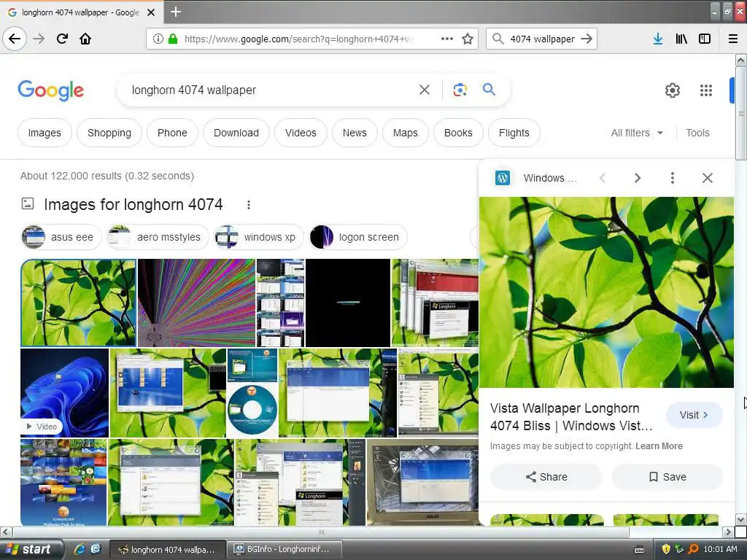
Task: Click the green padlock security icon
Action: coord(173,39)
